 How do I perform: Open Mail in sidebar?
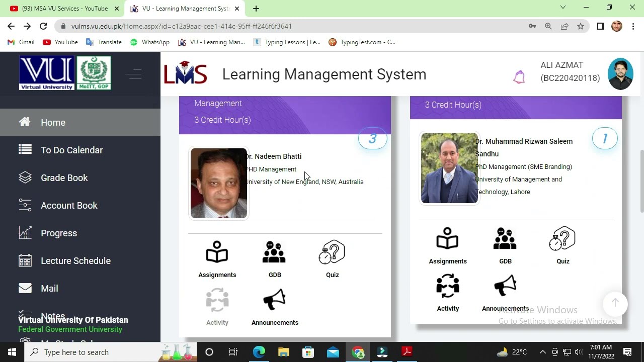point(80,288)
